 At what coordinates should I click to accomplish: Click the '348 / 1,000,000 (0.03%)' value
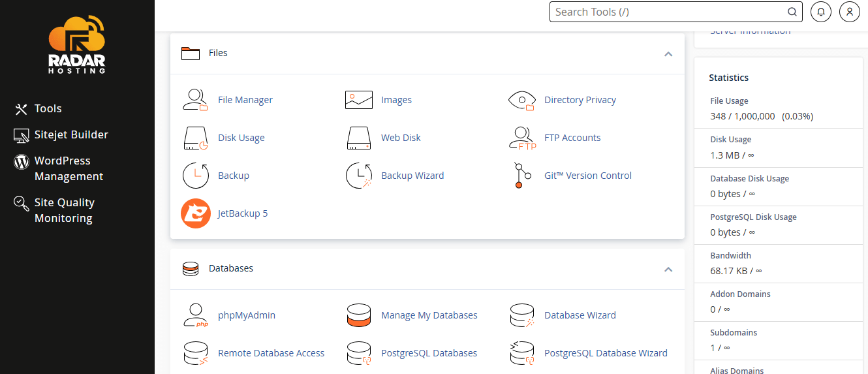click(762, 116)
